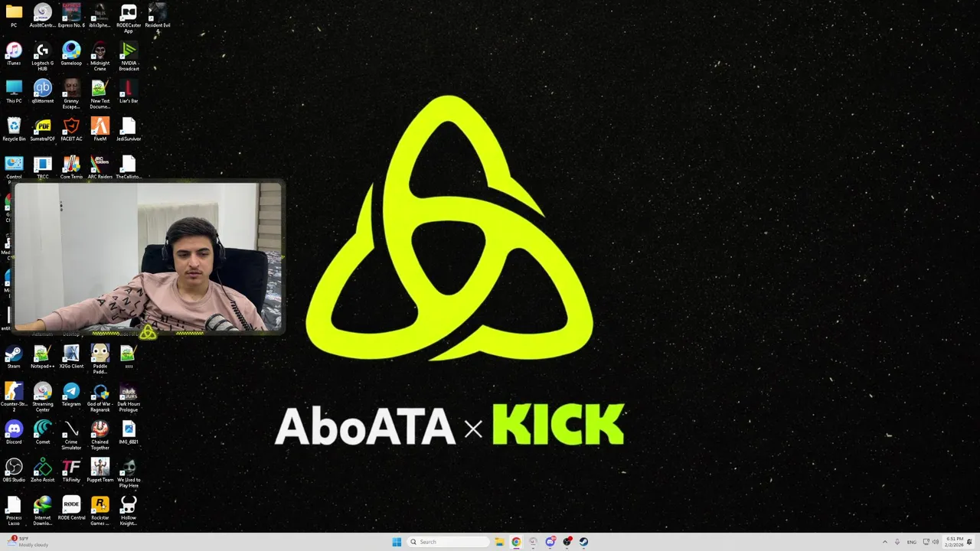Viewport: 980px width, 551px height.
Task: Open the Crime Simulator shortcut
Action: click(x=71, y=435)
